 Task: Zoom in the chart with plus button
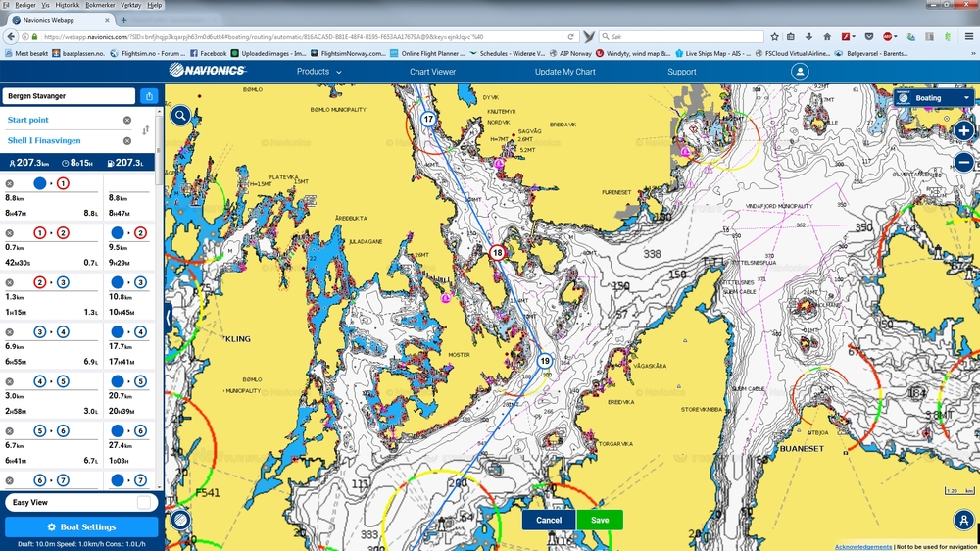tap(963, 131)
